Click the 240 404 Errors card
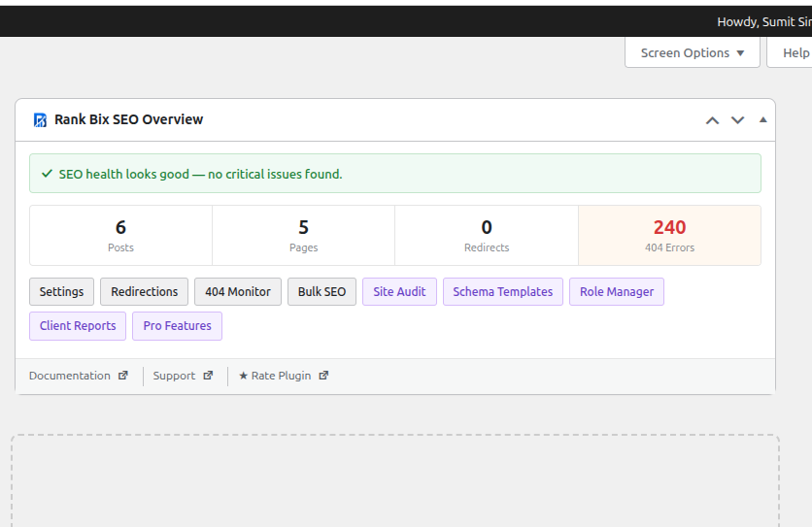The width and height of the screenshot is (812, 527). (669, 236)
